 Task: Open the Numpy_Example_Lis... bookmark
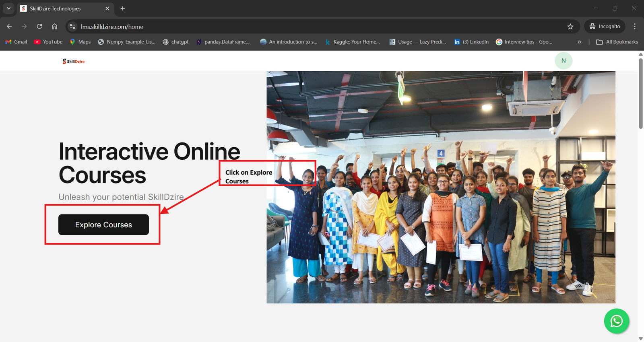126,42
